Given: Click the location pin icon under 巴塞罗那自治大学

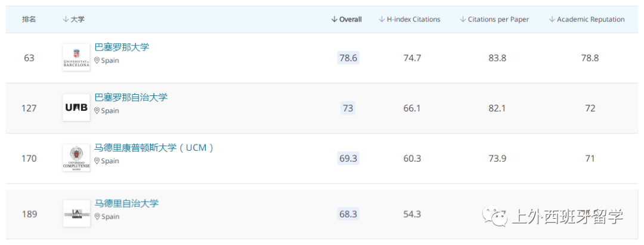Looking at the screenshot, I should click(97, 110).
